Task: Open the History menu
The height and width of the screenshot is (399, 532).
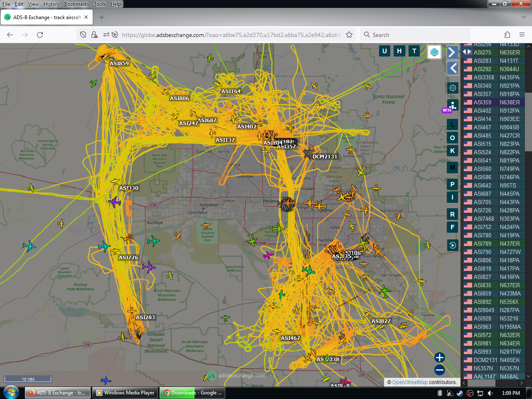Action: tap(52, 4)
